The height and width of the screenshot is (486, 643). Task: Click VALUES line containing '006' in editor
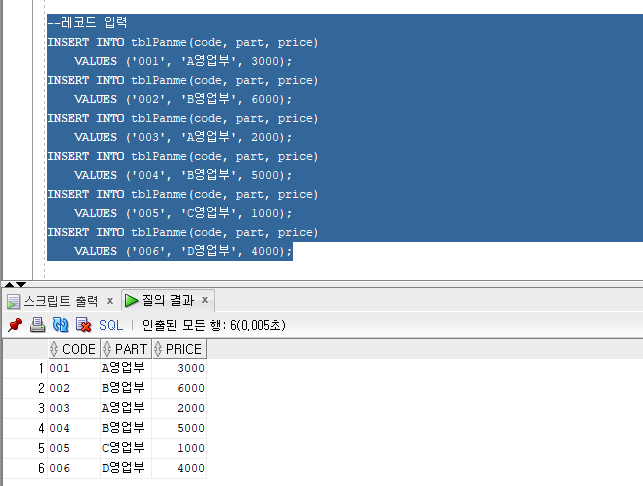[183, 251]
